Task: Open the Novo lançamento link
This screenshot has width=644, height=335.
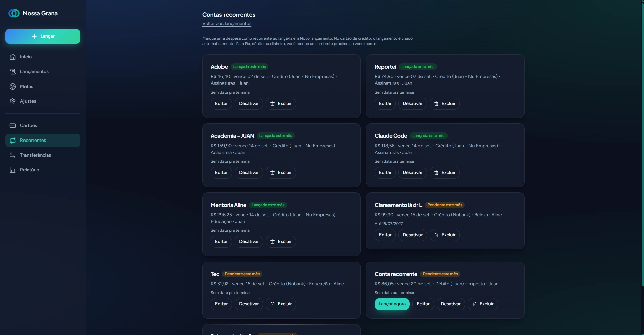Action: [x=316, y=38]
